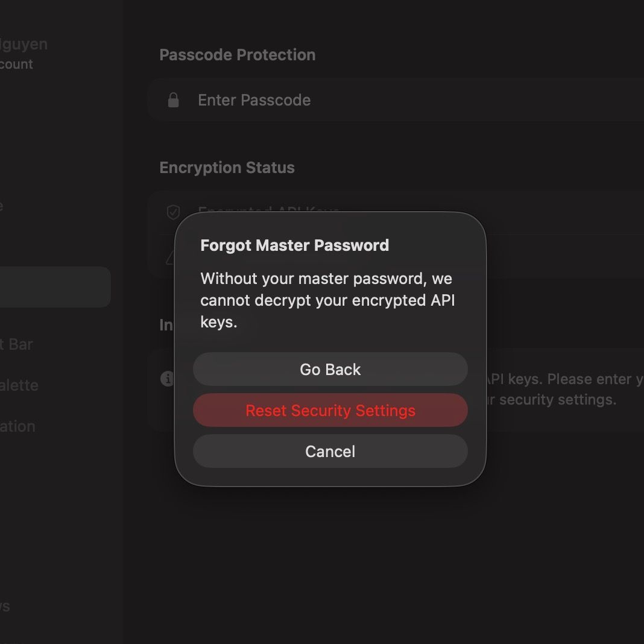The image size is (644, 644).
Task: Click the Go Back button
Action: [x=330, y=369]
